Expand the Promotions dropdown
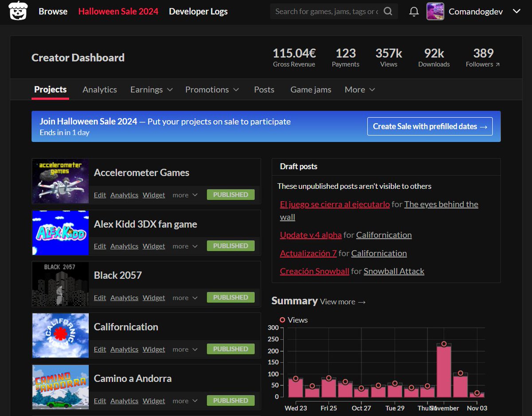532x416 pixels. click(212, 89)
